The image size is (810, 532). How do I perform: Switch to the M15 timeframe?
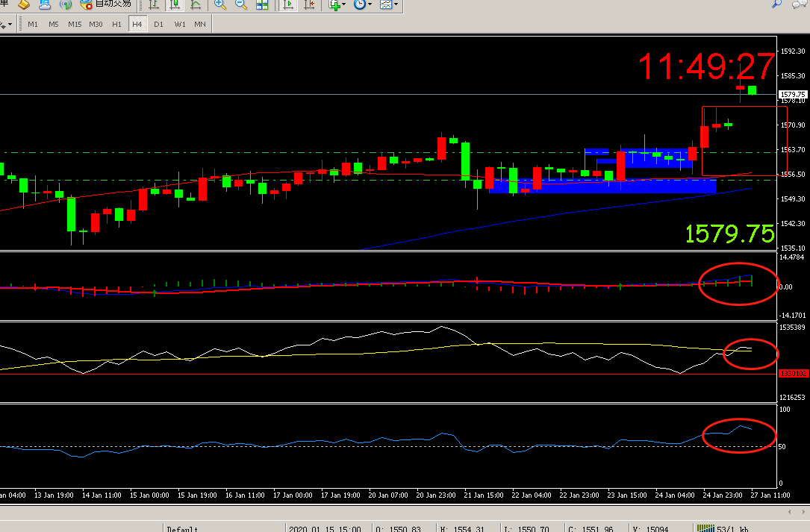click(75, 24)
